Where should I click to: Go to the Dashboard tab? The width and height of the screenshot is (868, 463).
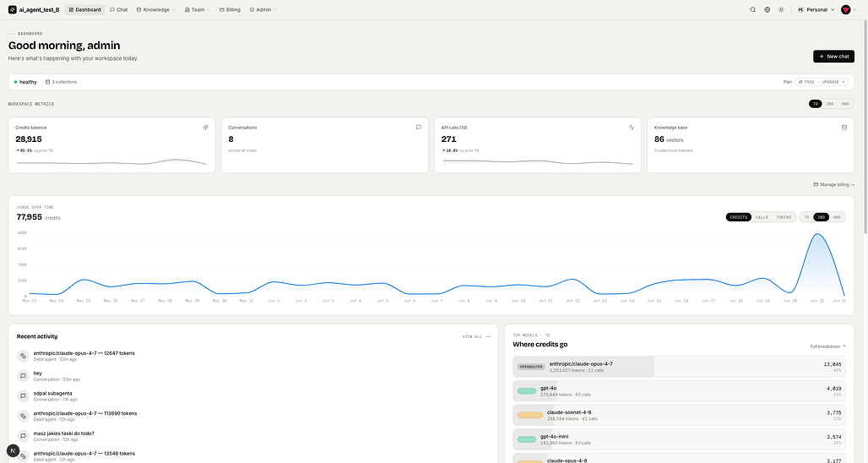tap(84, 9)
